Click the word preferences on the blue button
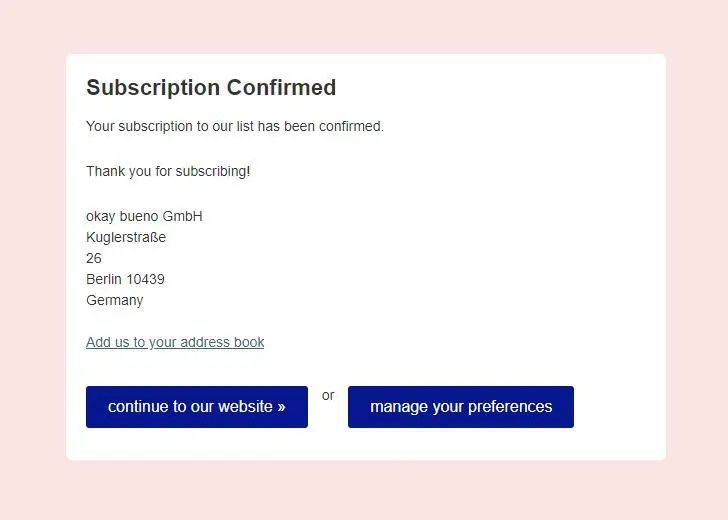The width and height of the screenshot is (728, 520). tap(510, 407)
